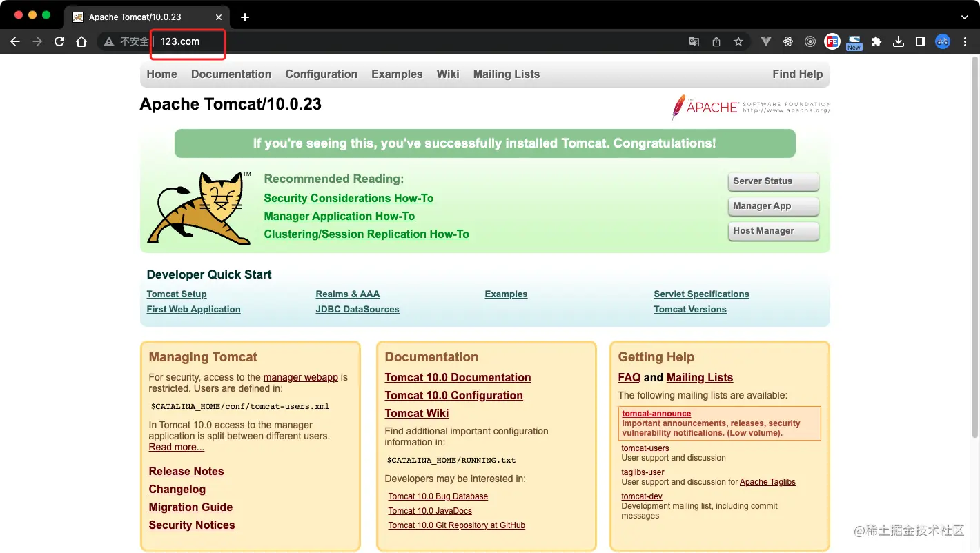Open the extensions puzzle menu
The width and height of the screenshot is (980, 553).
coord(876,41)
